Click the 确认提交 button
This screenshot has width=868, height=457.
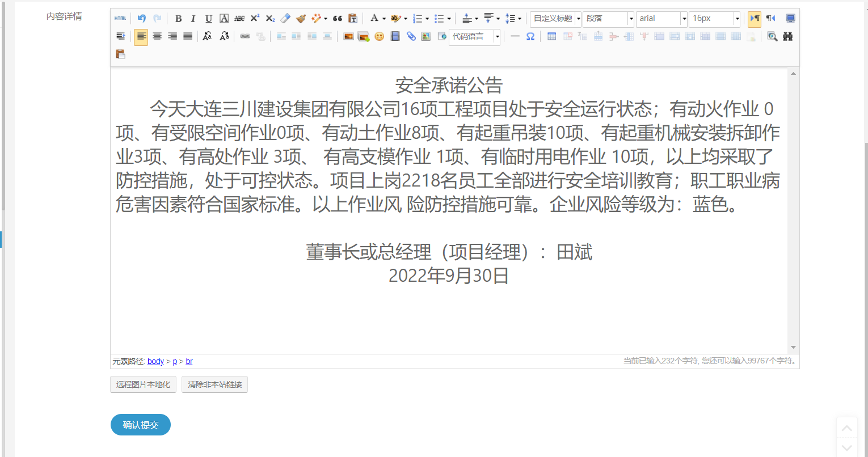pyautogui.click(x=141, y=425)
